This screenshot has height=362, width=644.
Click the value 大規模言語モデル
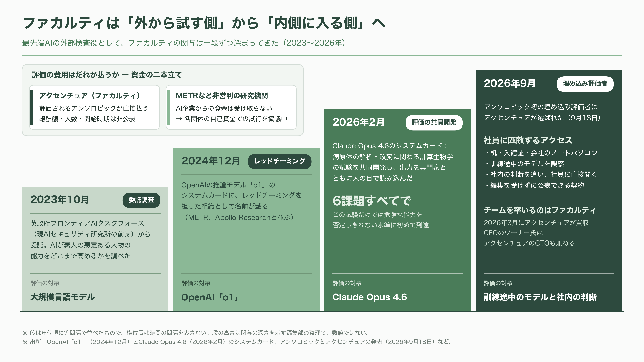pos(63,297)
